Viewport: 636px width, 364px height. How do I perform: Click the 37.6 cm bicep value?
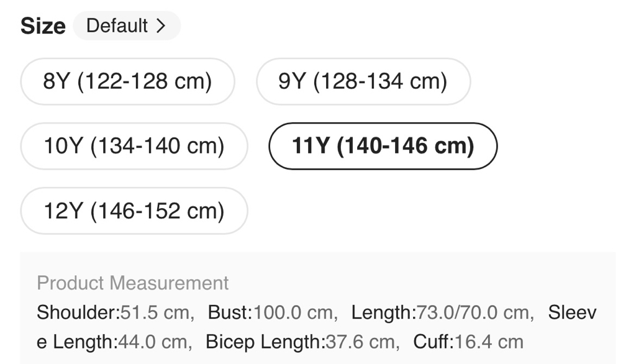point(359,342)
